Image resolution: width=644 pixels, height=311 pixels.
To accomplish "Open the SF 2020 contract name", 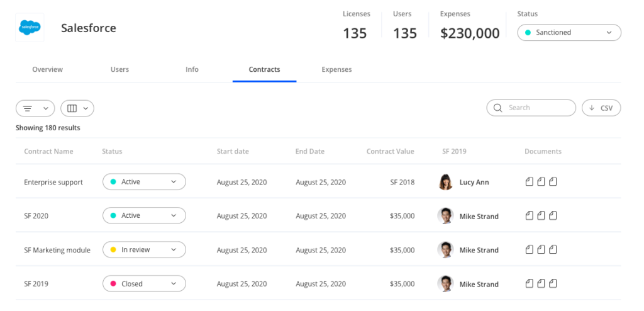I will [x=36, y=216].
